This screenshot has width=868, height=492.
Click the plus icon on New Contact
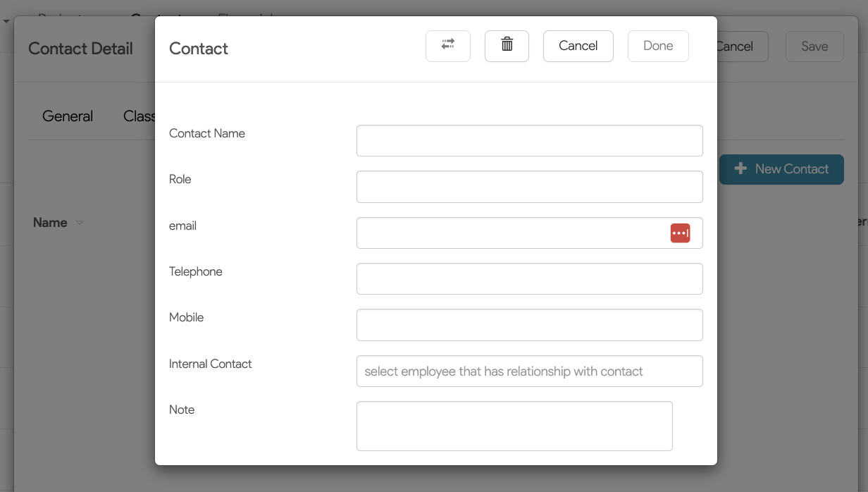740,169
